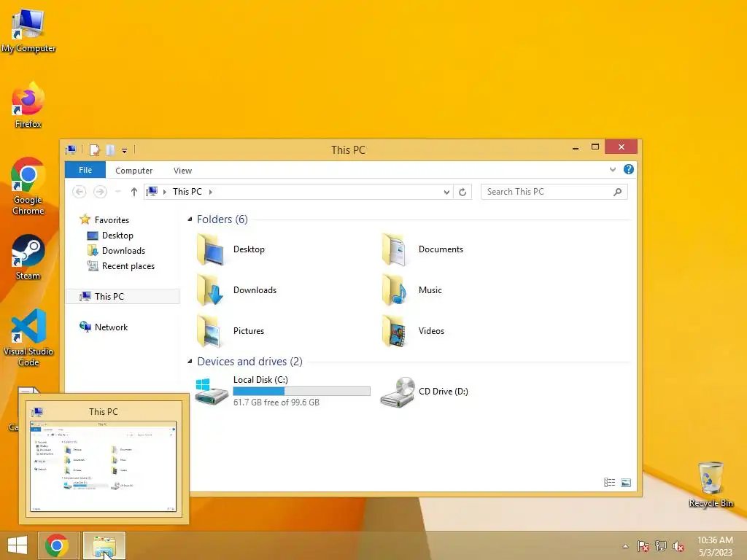Screen dimensions: 747x560
Task: Go forward with the Forward arrow button
Action: (x=100, y=192)
